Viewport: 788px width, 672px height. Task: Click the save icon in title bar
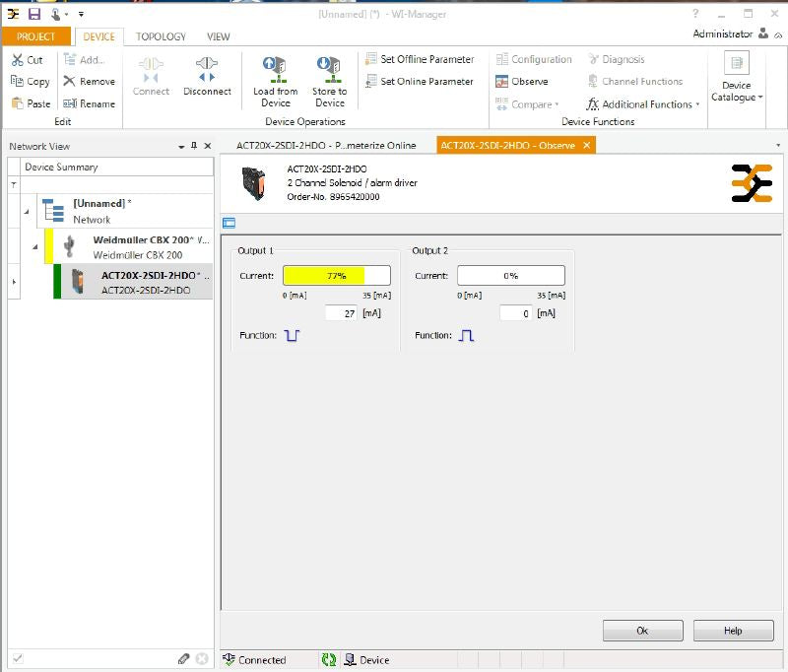pos(34,14)
